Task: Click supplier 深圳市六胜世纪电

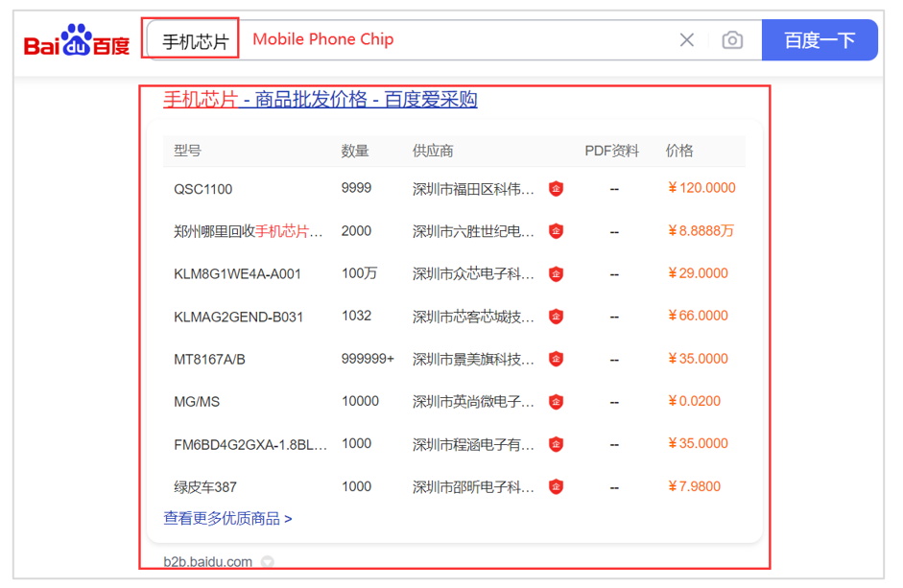Action: [473, 231]
